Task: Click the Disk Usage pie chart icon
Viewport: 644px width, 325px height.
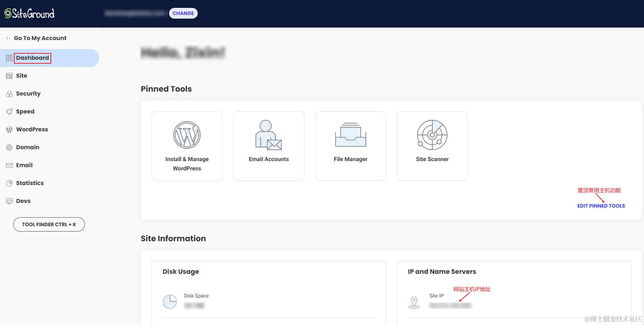Action: 170,301
